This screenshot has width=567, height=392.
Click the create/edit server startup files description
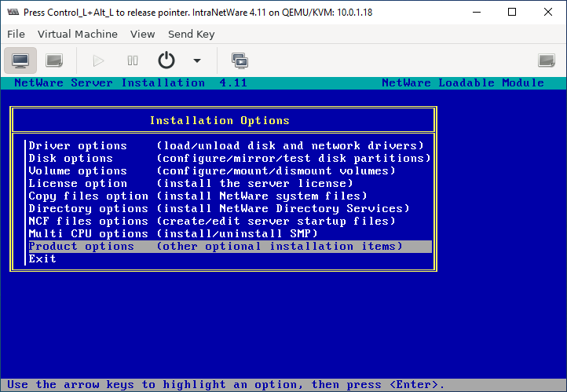pos(276,221)
